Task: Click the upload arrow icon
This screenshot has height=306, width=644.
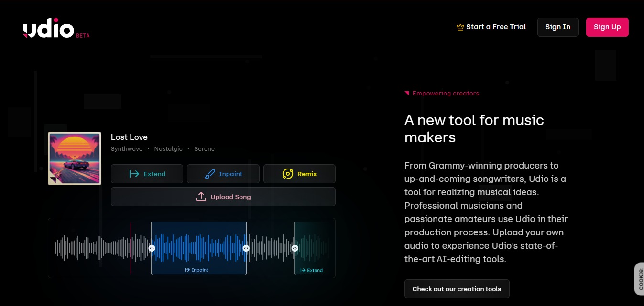Action: [x=201, y=197]
